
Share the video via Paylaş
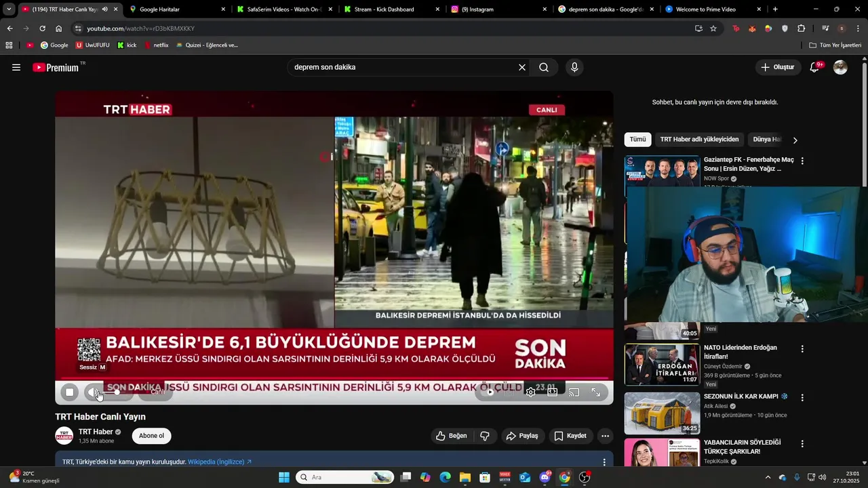pyautogui.click(x=522, y=436)
